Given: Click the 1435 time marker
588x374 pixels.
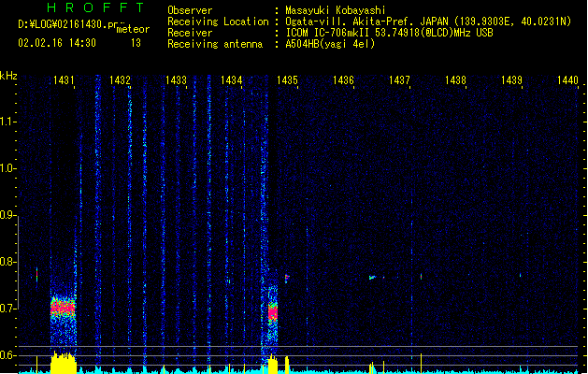Looking at the screenshot, I should (287, 80).
